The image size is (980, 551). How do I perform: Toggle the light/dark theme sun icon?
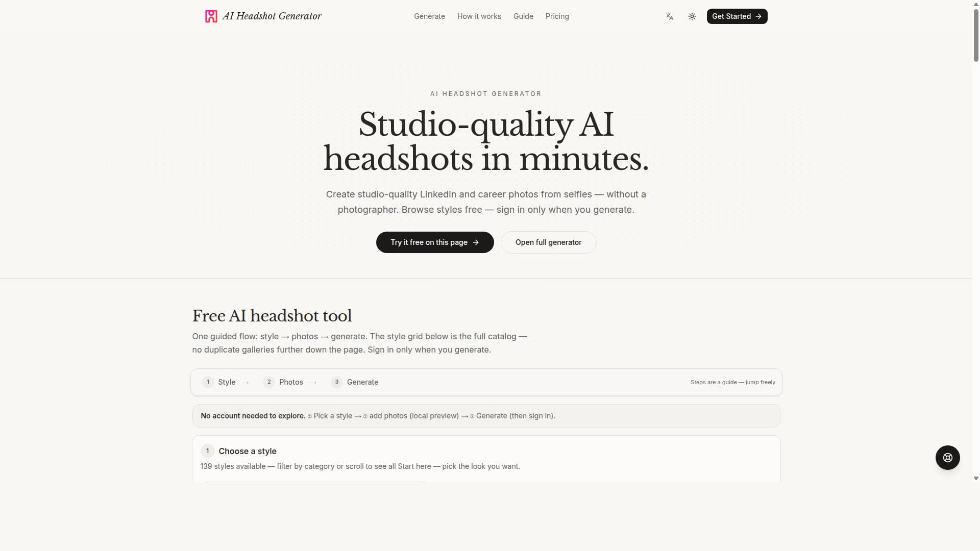[692, 16]
